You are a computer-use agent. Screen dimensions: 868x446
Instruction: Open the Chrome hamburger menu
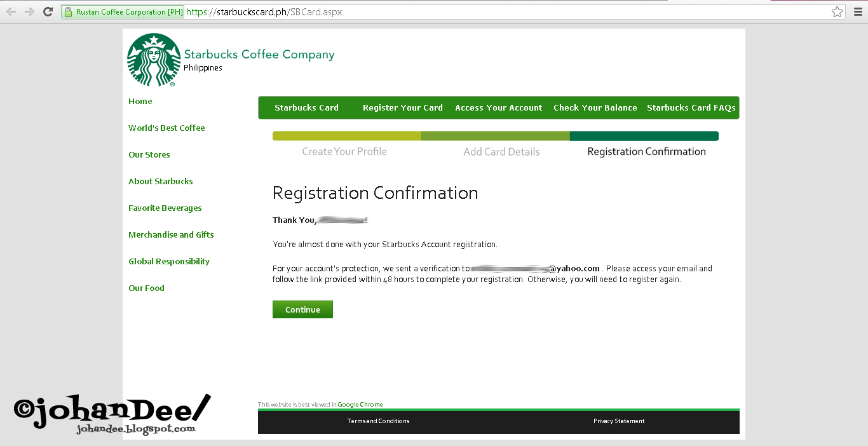859,11
